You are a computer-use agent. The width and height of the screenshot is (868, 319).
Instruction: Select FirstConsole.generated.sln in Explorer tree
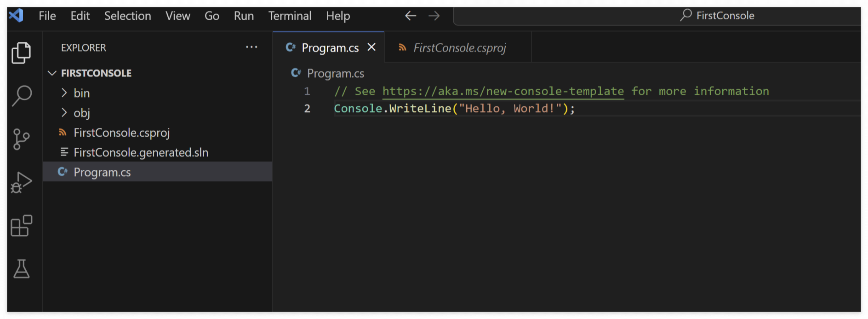tap(158, 152)
